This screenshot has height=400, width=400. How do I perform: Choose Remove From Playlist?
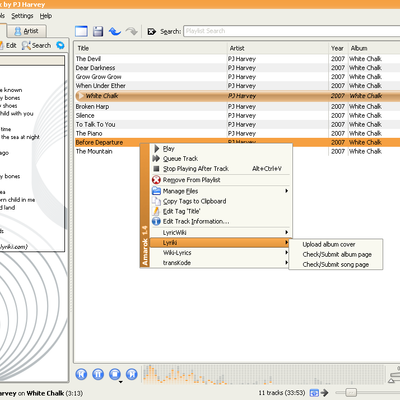point(221,180)
